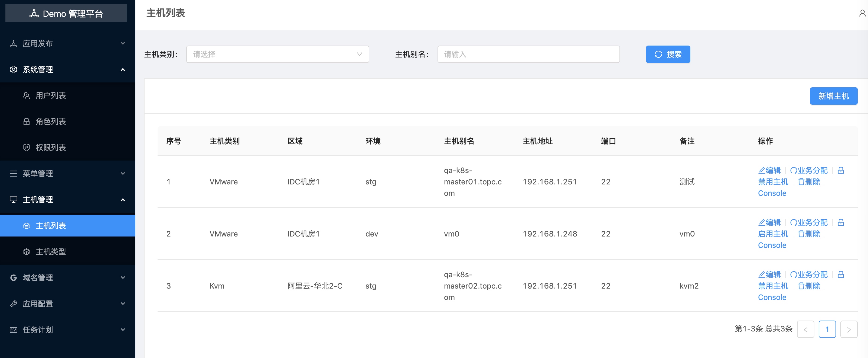Open 主机列表 menu item

(51, 226)
